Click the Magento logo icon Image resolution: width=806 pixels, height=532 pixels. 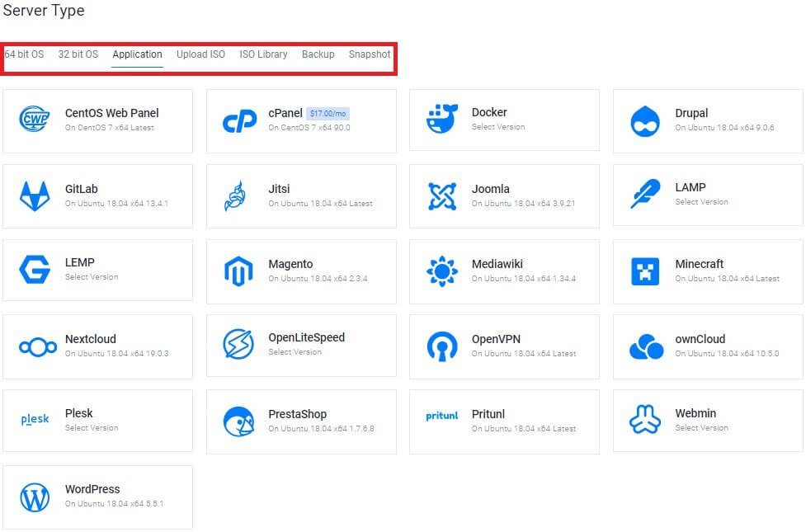pos(238,271)
